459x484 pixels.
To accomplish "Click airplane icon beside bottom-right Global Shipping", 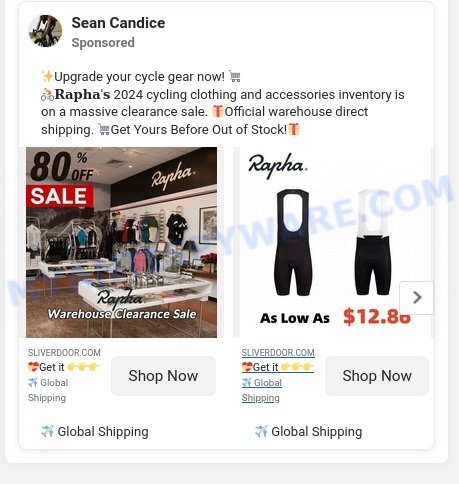I will pos(261,431).
